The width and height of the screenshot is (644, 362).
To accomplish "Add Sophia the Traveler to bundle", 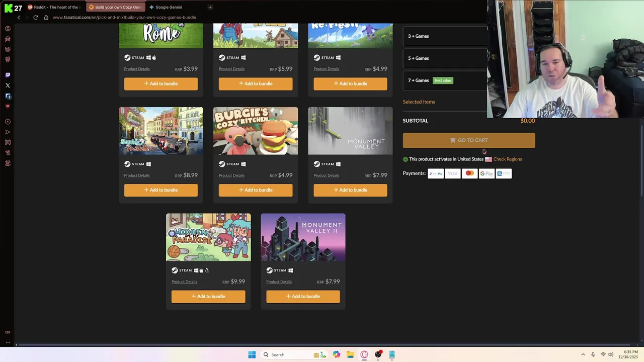I will coord(161,190).
